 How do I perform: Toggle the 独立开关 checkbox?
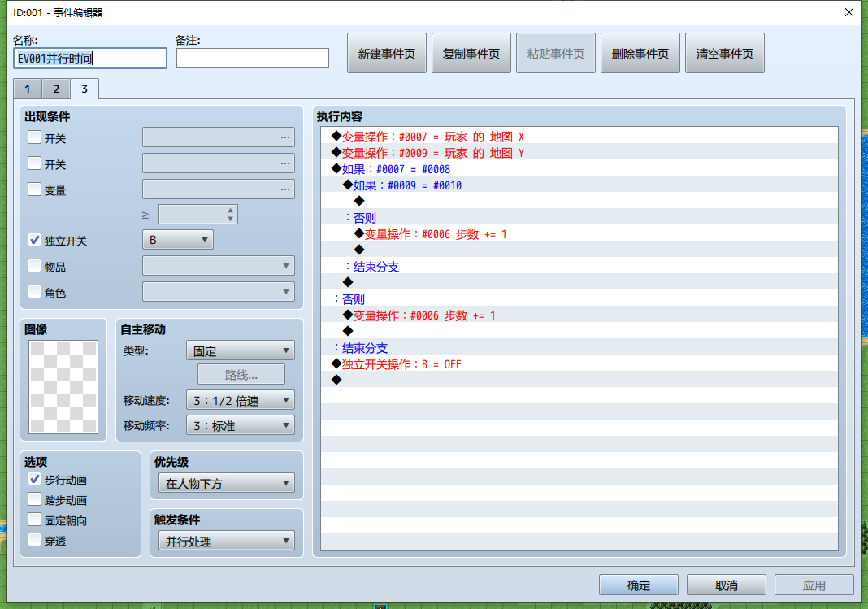(x=34, y=241)
